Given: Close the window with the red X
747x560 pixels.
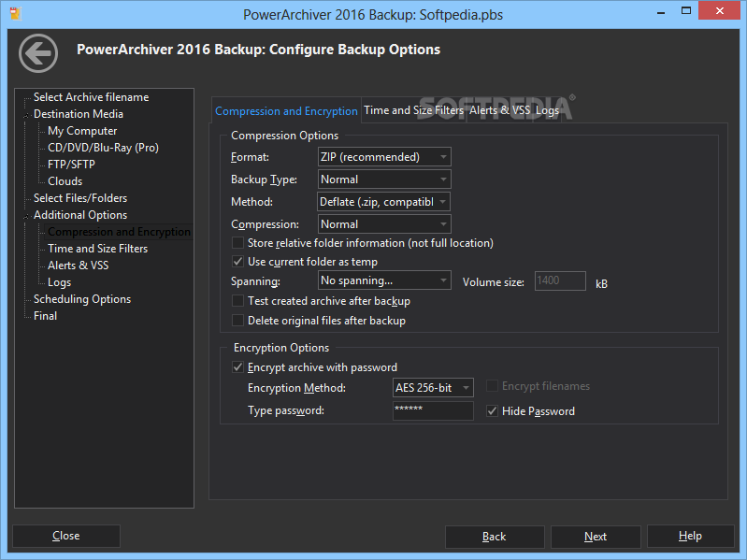Looking at the screenshot, I should coord(720,10).
